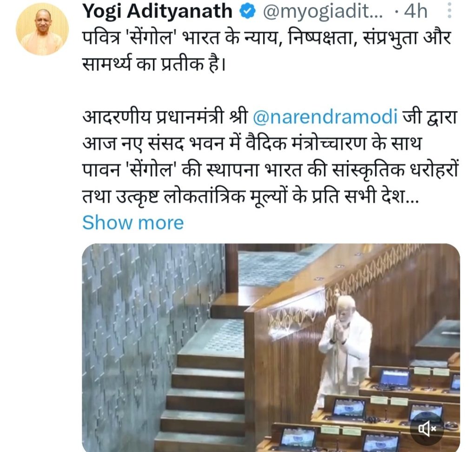Click the man in white in the video
476x452 pixels.
pyautogui.click(x=345, y=349)
